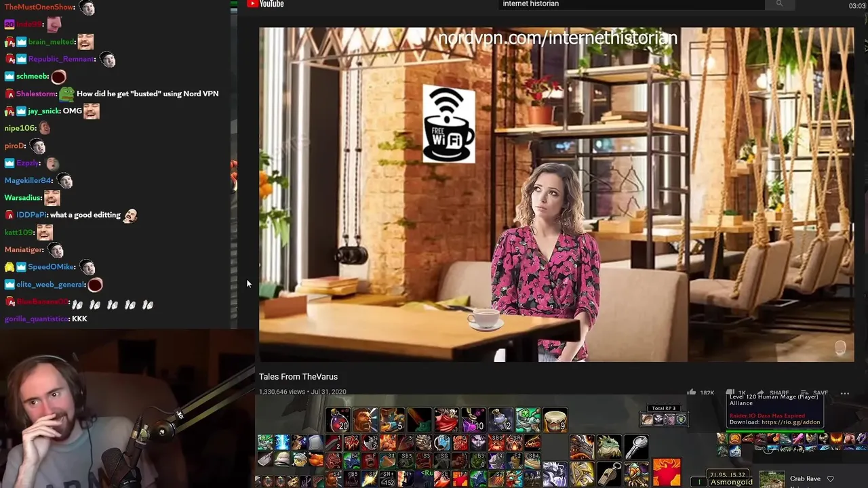Screen dimensions: 868x488
Task: Activate the shouting warrior face ability
Action: click(365, 420)
